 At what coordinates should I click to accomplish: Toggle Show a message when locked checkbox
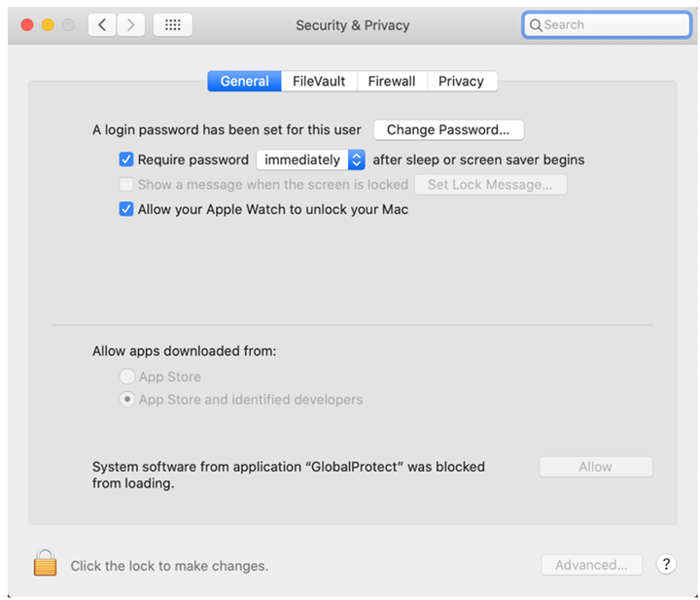[x=126, y=184]
